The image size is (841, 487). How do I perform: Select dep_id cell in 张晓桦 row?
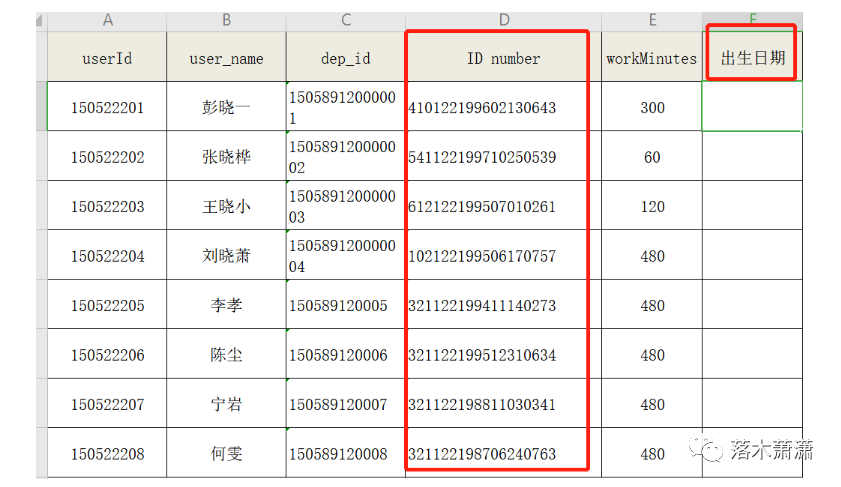(x=345, y=156)
